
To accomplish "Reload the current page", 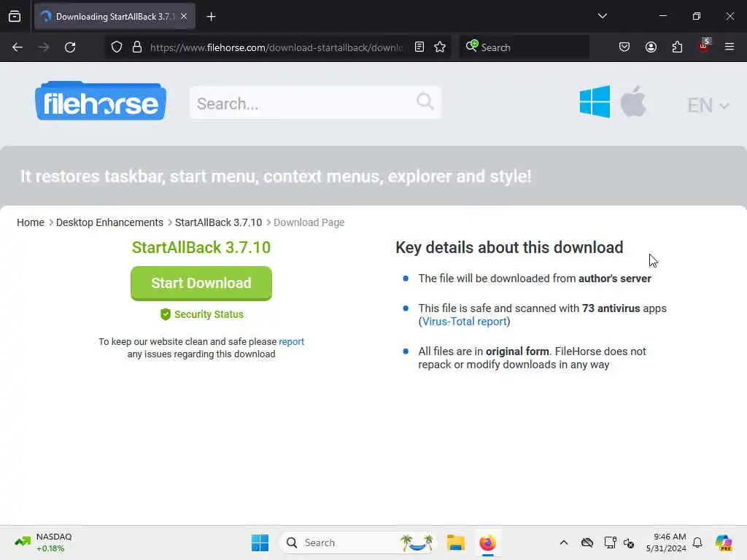I will coord(70,47).
